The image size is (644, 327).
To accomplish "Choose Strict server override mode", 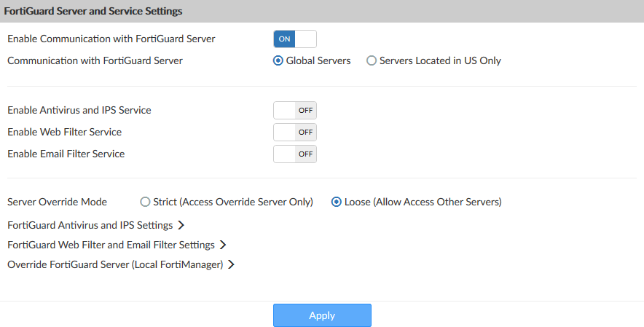I will pyautogui.click(x=146, y=202).
